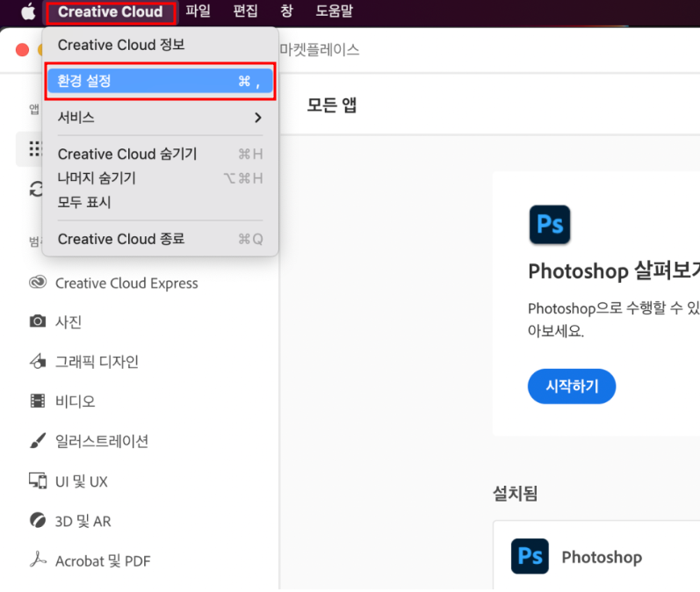
Task: Switch to the 마켓플레이스 tab
Action: click(320, 49)
